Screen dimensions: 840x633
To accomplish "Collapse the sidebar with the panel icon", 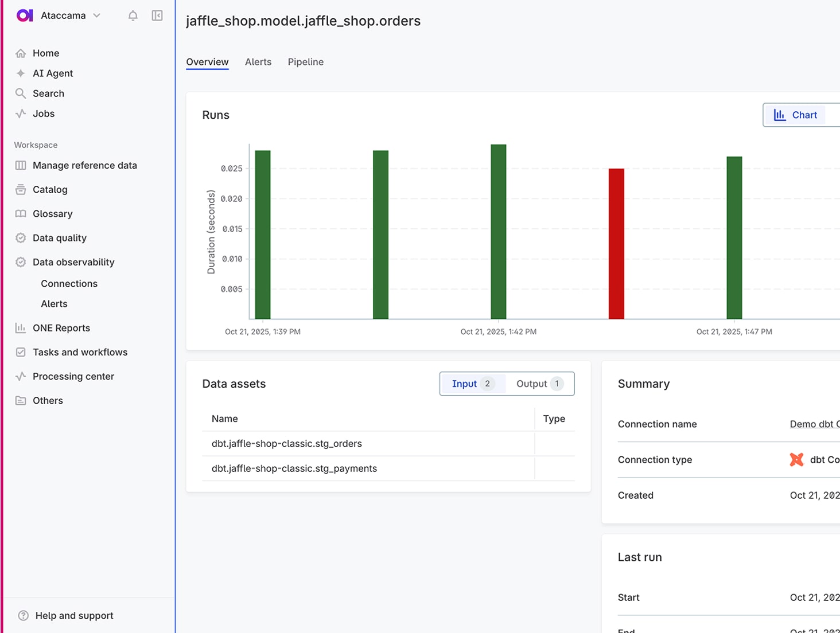I will 157,15.
